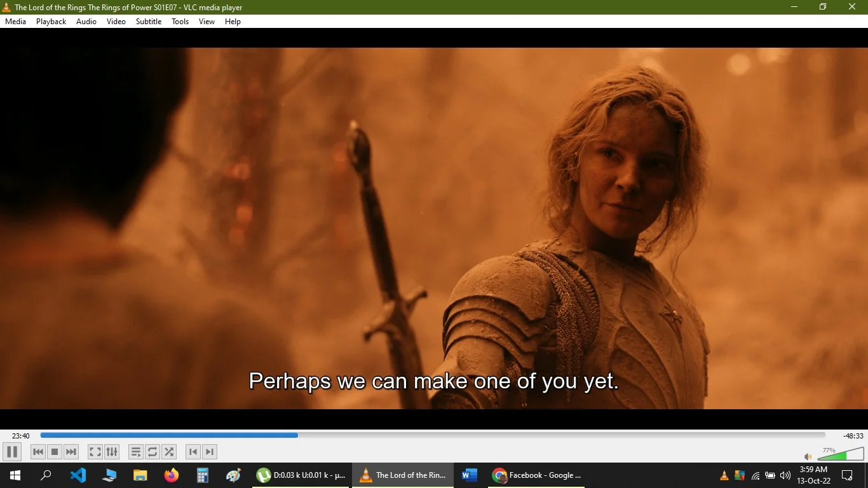Open the Subtitle menu
This screenshot has width=868, height=488.
coord(149,22)
